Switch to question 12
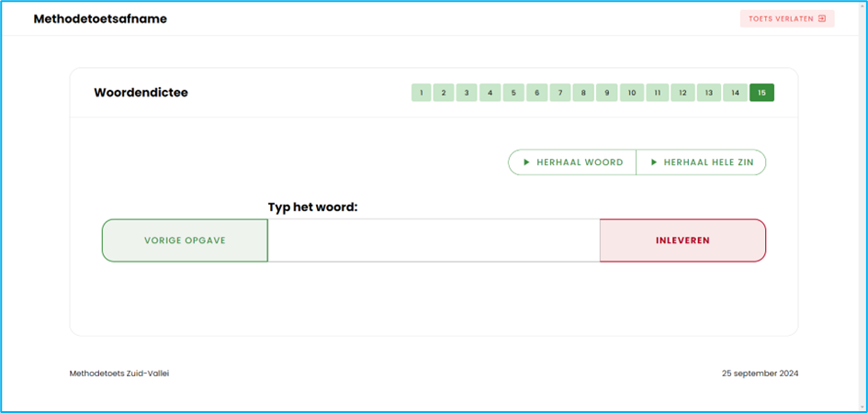This screenshot has height=413, width=868. (x=682, y=93)
